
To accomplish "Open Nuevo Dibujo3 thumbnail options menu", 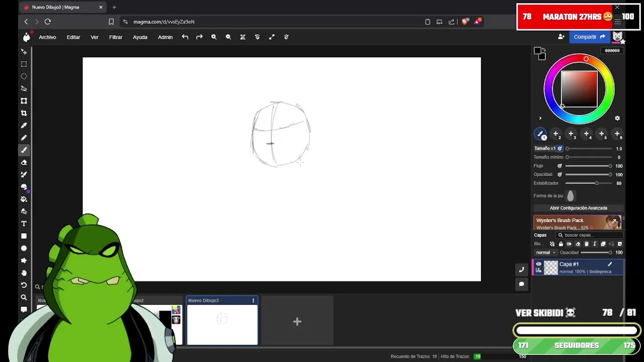I will pyautogui.click(x=253, y=301).
